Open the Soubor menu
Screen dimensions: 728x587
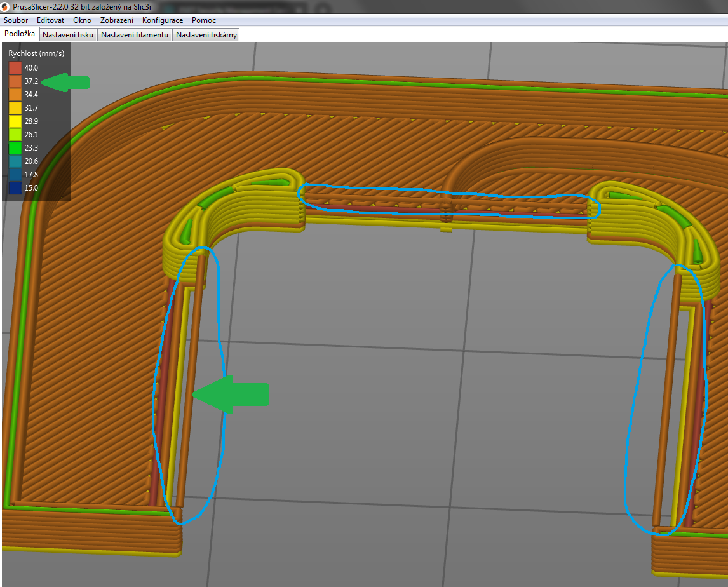pyautogui.click(x=16, y=20)
